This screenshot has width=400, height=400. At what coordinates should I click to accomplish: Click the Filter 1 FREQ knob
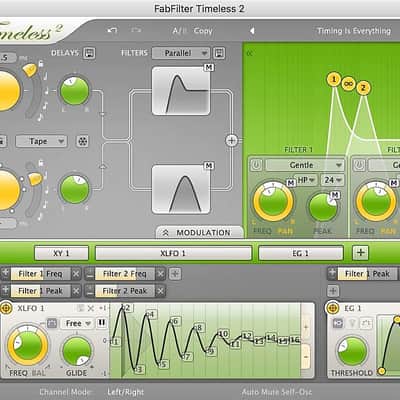click(273, 202)
